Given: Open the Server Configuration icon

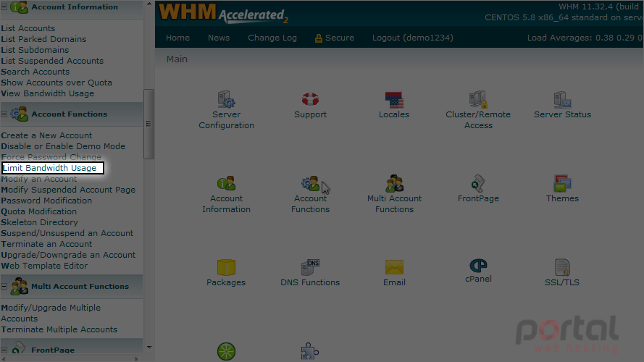Looking at the screenshot, I should (x=226, y=99).
